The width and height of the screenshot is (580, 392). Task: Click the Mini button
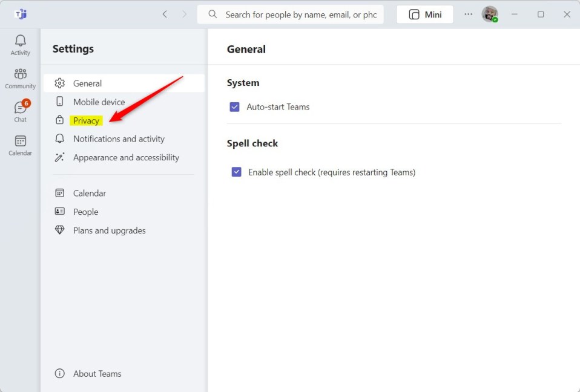click(424, 15)
